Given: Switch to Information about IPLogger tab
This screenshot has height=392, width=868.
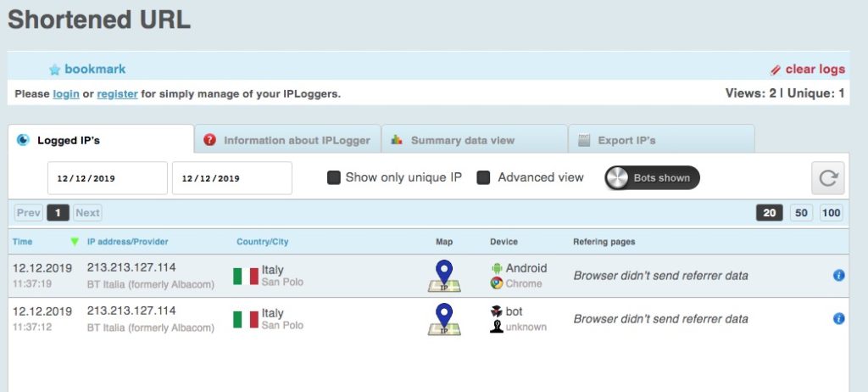Looking at the screenshot, I should point(287,140).
